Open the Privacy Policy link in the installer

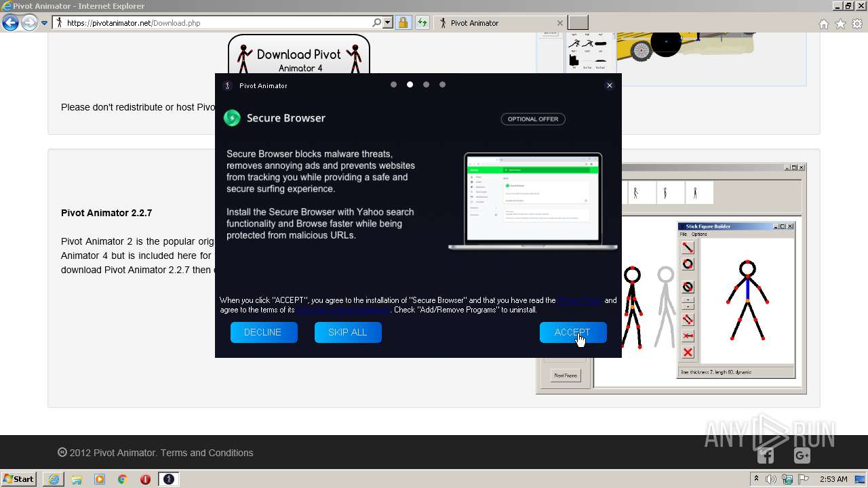pyautogui.click(x=579, y=300)
